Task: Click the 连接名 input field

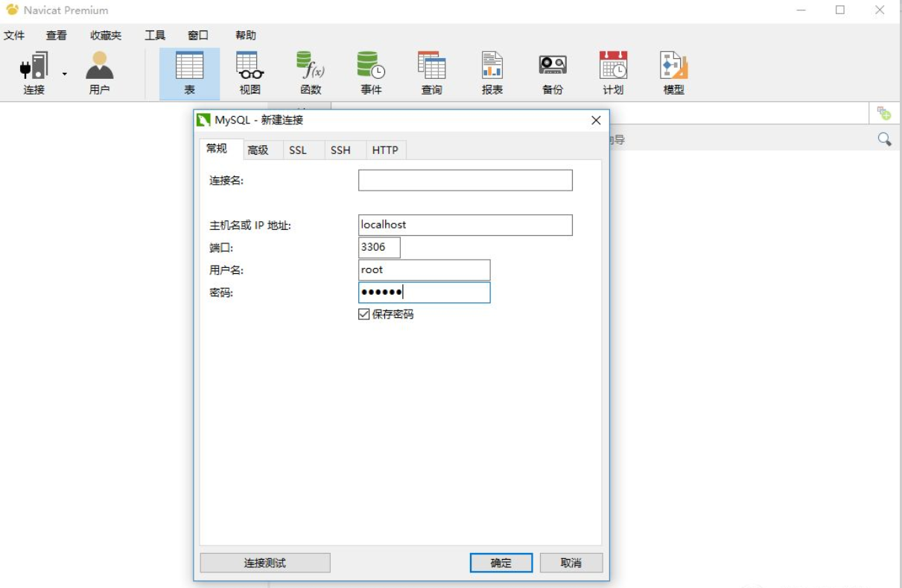Action: coord(465,180)
